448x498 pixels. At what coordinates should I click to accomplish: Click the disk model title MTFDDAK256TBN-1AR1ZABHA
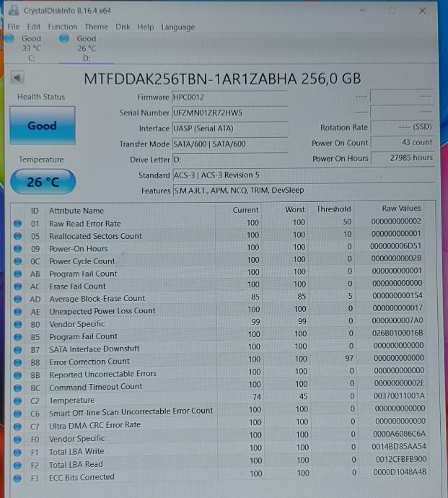190,79
